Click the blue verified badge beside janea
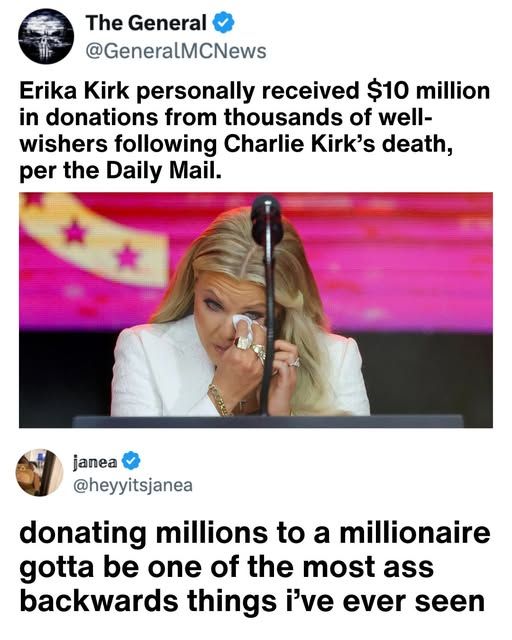Screen dimensions: 512x640 [131, 461]
